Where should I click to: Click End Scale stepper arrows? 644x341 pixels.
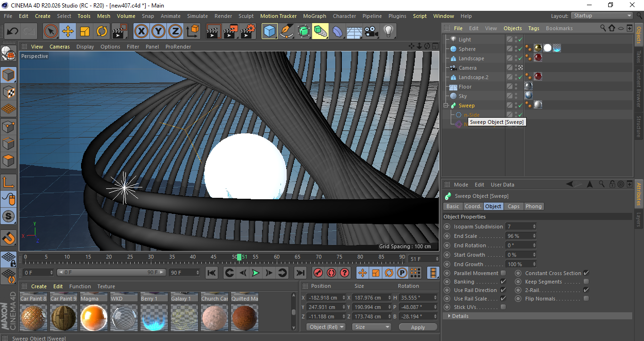pos(534,236)
